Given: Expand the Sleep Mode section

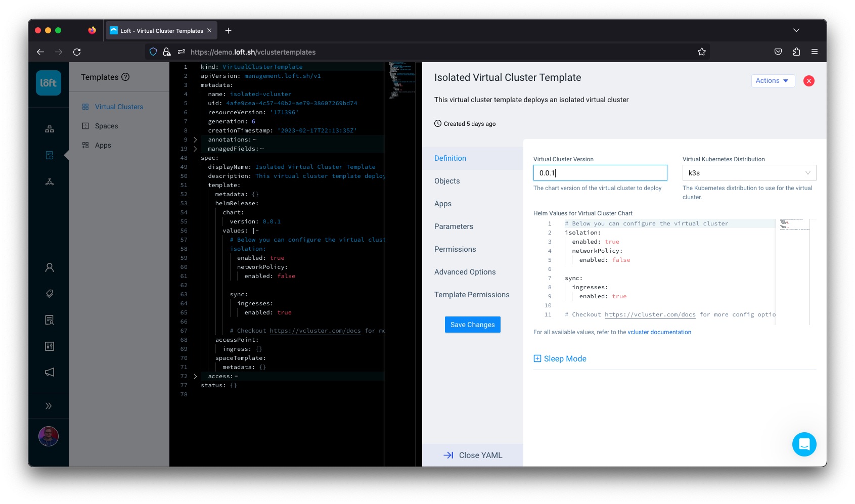Looking at the screenshot, I should click(560, 358).
